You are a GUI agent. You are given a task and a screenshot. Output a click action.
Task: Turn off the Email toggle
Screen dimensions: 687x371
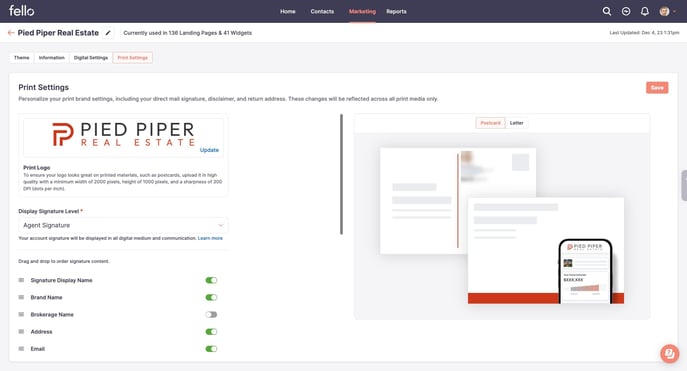pos(211,349)
